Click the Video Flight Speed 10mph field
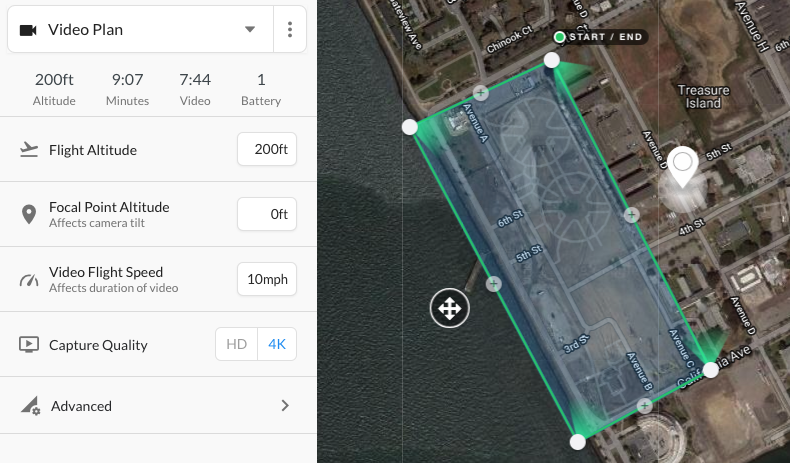790x463 pixels. (x=267, y=279)
